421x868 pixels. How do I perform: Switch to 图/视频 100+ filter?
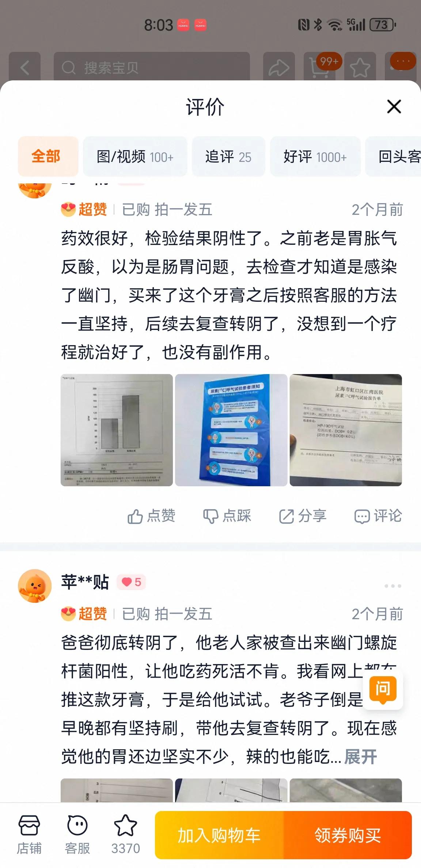pyautogui.click(x=135, y=156)
